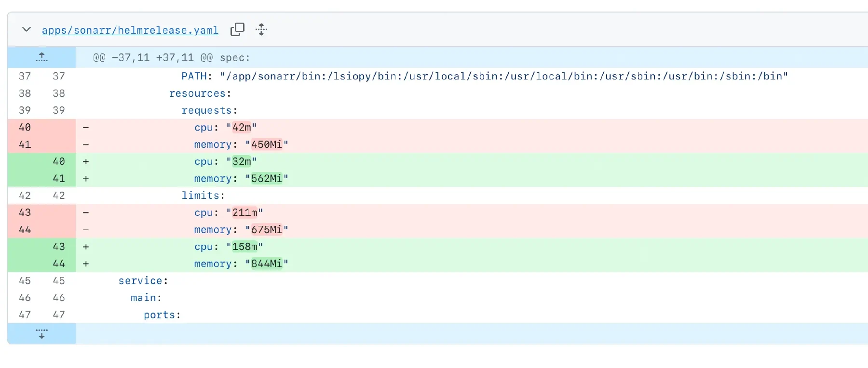Viewport: 868px width, 368px height.
Task: Expand all lines icon next to filename
Action: tap(261, 30)
